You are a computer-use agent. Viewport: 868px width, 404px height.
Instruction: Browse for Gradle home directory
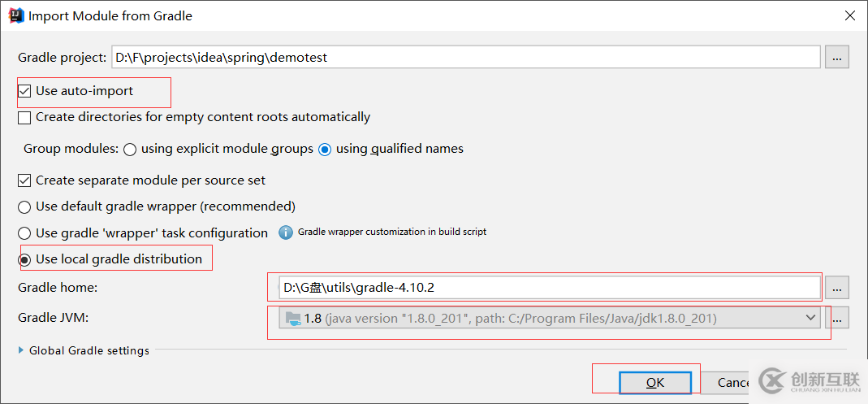[837, 287]
